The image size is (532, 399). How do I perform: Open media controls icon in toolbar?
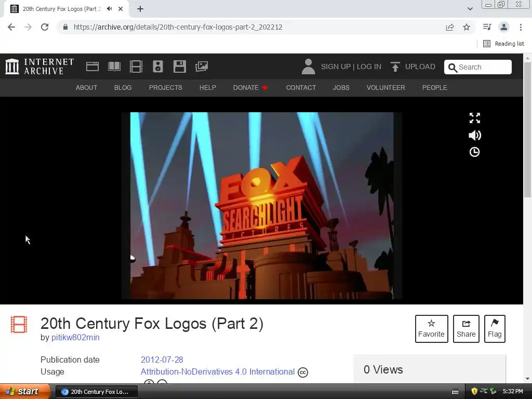487,27
